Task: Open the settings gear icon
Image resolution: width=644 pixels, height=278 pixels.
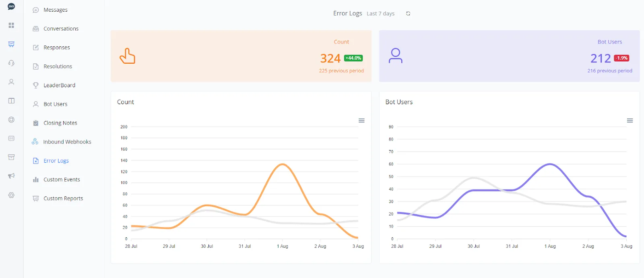Action: [11, 195]
